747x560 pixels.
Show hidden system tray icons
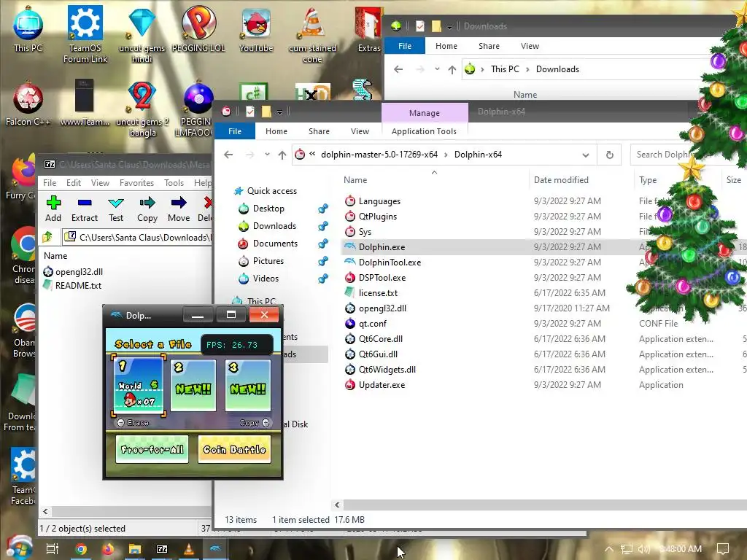tap(609, 549)
